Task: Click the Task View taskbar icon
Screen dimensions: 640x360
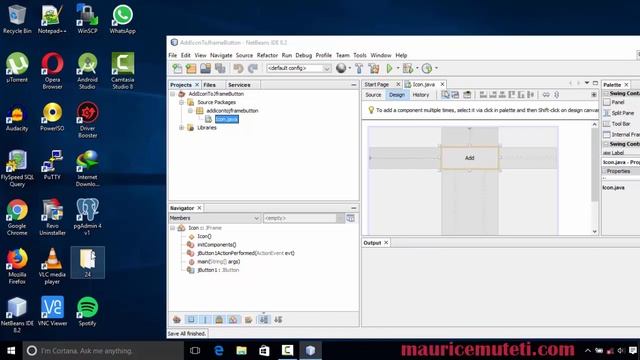Action: [195, 351]
